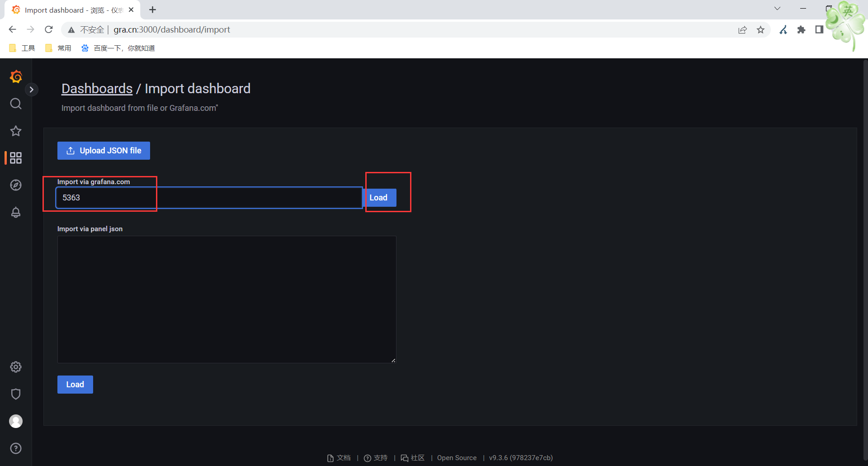Open the Server admin shield icon

coord(16,394)
